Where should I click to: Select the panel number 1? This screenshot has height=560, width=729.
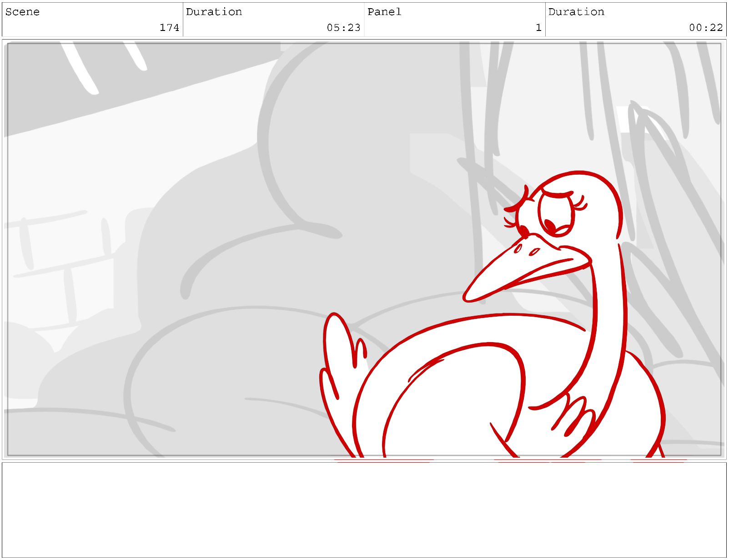[538, 28]
